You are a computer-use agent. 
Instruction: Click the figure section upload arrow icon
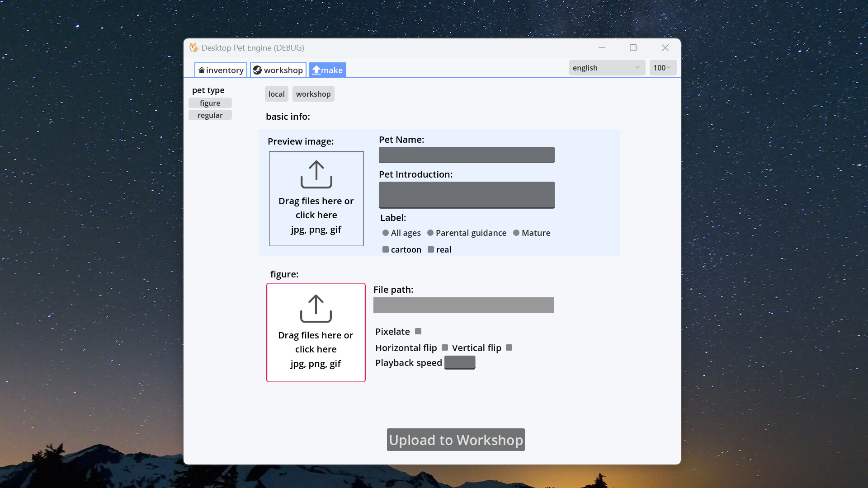pyautogui.click(x=315, y=308)
